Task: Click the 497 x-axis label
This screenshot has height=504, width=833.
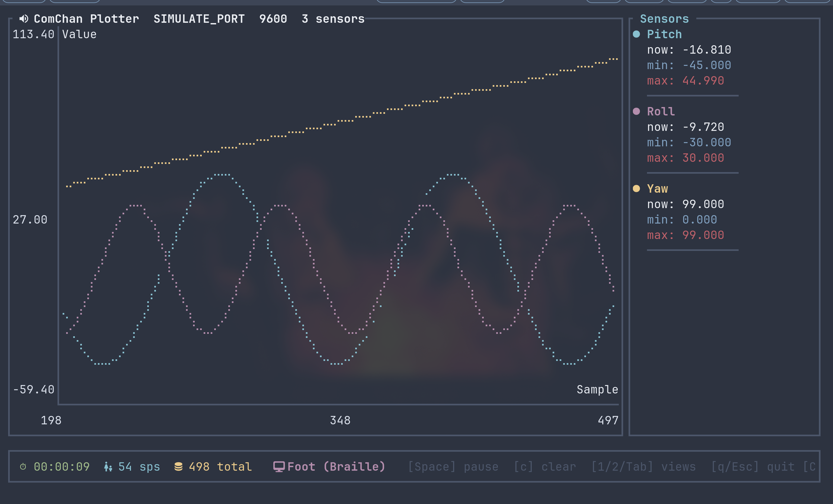Action: point(608,420)
